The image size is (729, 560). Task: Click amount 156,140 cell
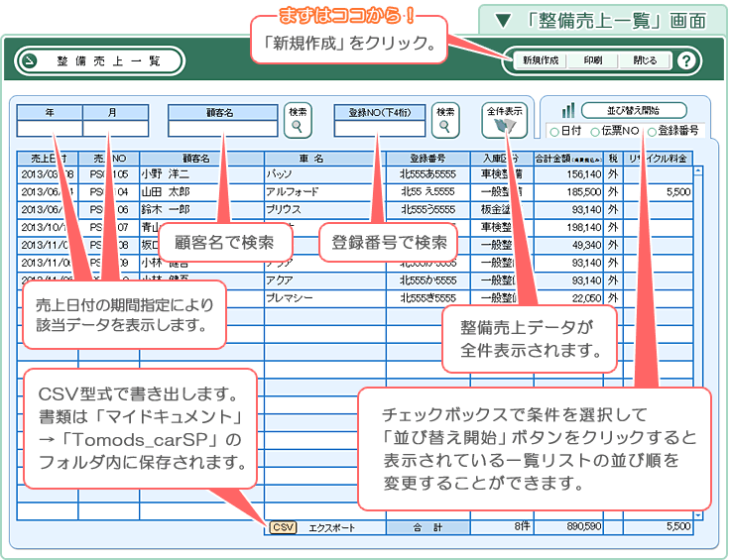568,174
